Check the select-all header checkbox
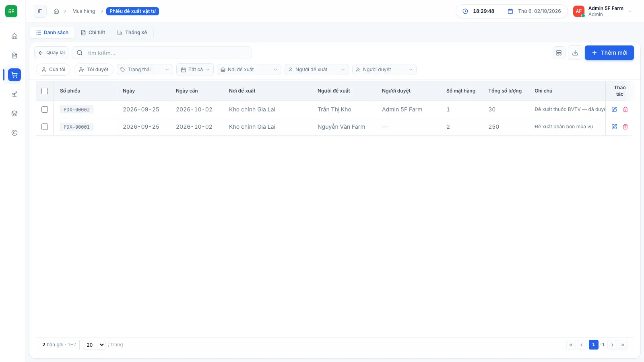This screenshot has height=362, width=644. click(x=45, y=91)
